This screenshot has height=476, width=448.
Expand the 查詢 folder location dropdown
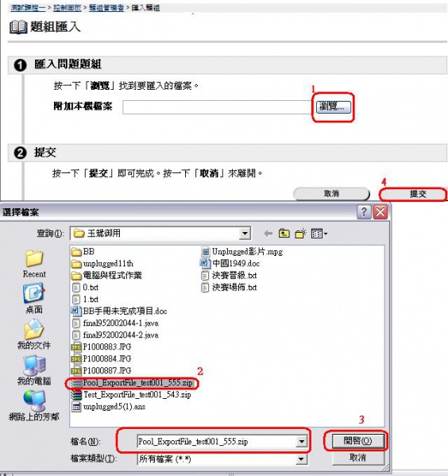pyautogui.click(x=245, y=234)
